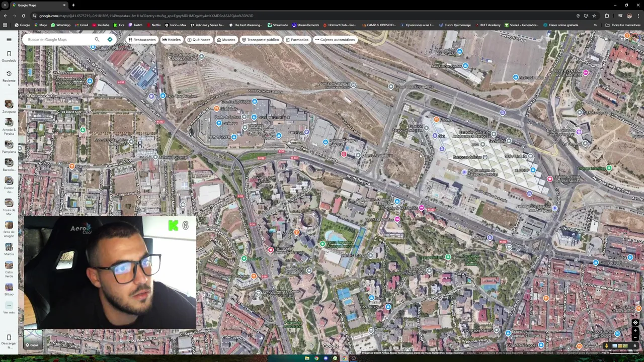644x362 pixels.
Task: Open the Chrome three-dot menu
Action: tap(638, 16)
